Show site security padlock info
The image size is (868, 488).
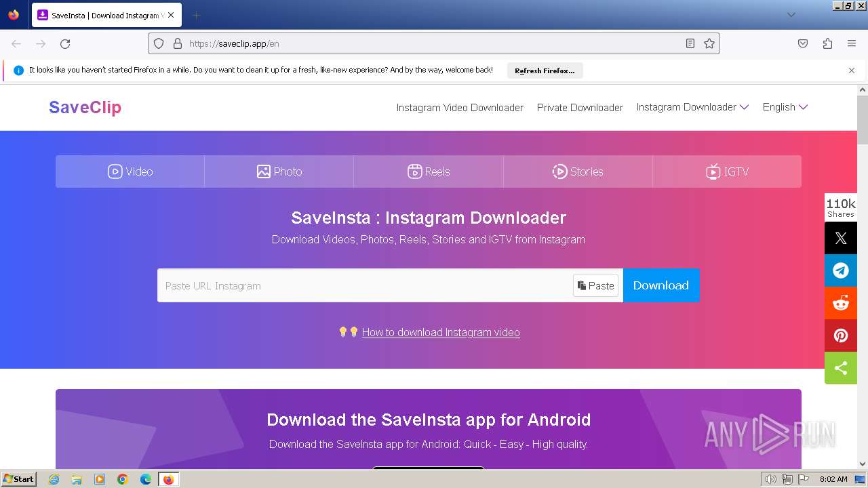pyautogui.click(x=178, y=43)
